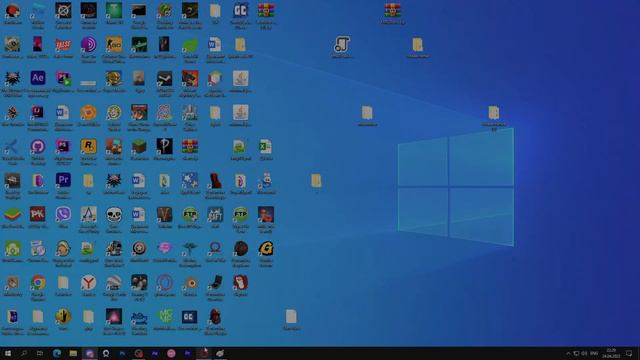640x360 pixels.
Task: Select the green leaf desktop icon
Action: click(189, 44)
